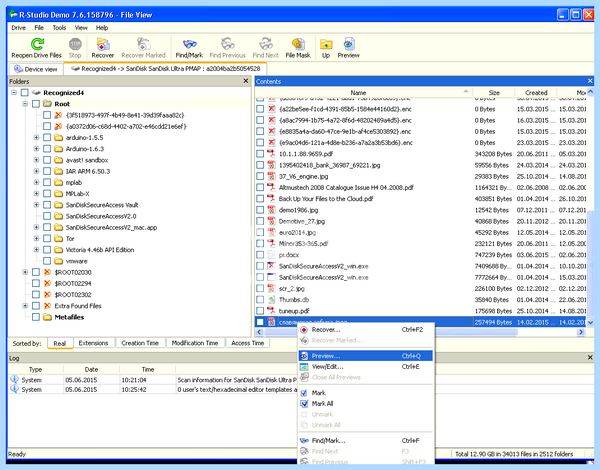The image size is (600, 470).
Task: Click the Up folder icon
Action: pyautogui.click(x=326, y=44)
